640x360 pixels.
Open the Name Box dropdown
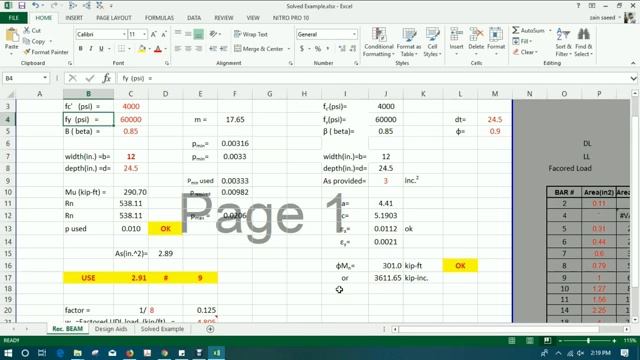click(x=44, y=78)
